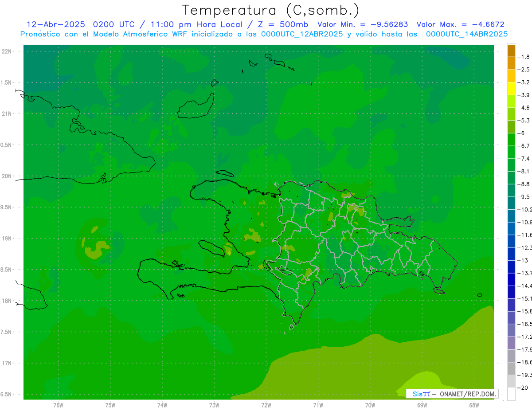Click the "73W" longitude axis label
532x411 pixels.
[214, 405]
